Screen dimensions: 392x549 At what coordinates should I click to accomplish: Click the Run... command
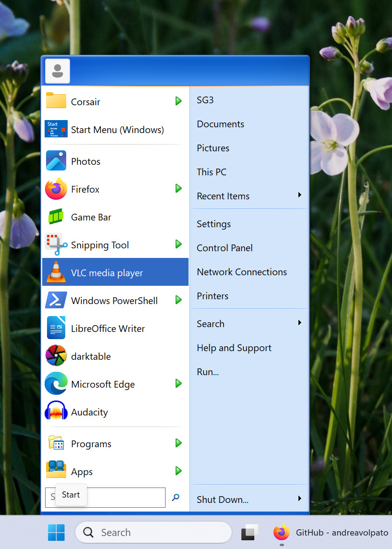pyautogui.click(x=208, y=372)
